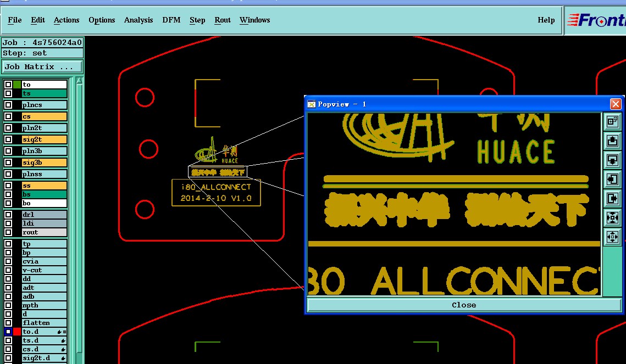Show layer 'drl' via its checkbox
The width and height of the screenshot is (626, 364).
click(x=8, y=215)
